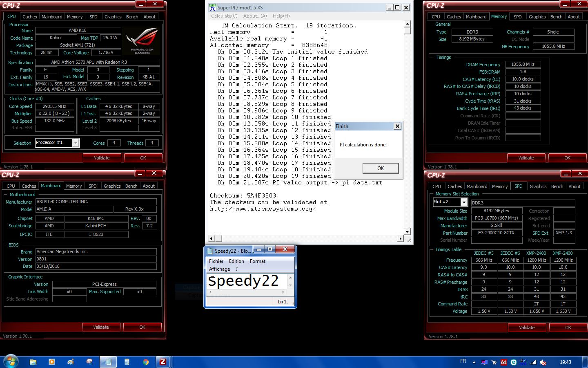
Task: Open Calculator from the taskbar
Action: [x=127, y=362]
